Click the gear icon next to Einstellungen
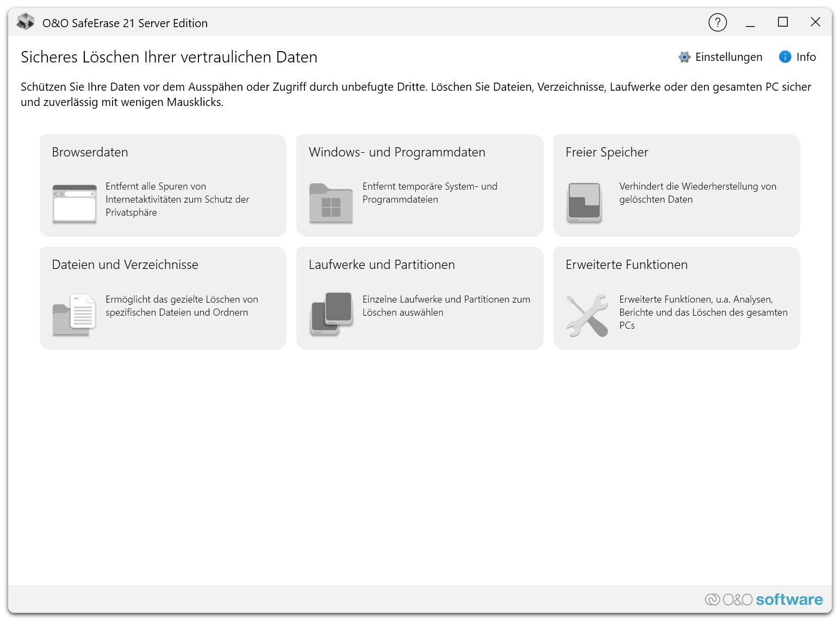Image resolution: width=840 pixels, height=621 pixels. [684, 57]
